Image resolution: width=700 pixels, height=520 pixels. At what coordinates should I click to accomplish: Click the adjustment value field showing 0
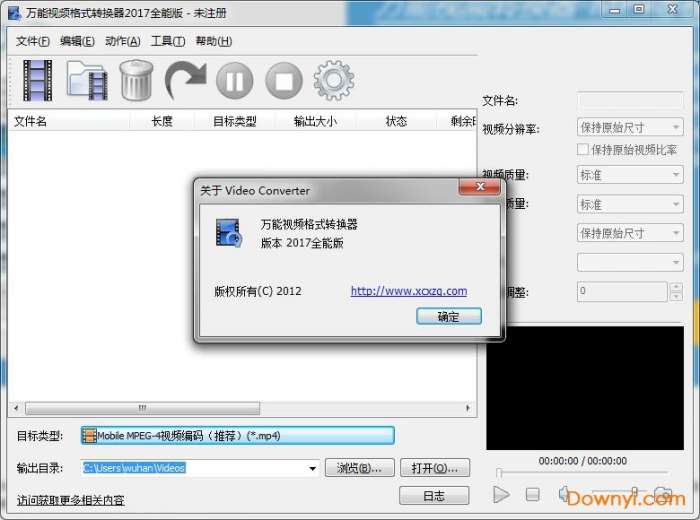[x=622, y=291]
